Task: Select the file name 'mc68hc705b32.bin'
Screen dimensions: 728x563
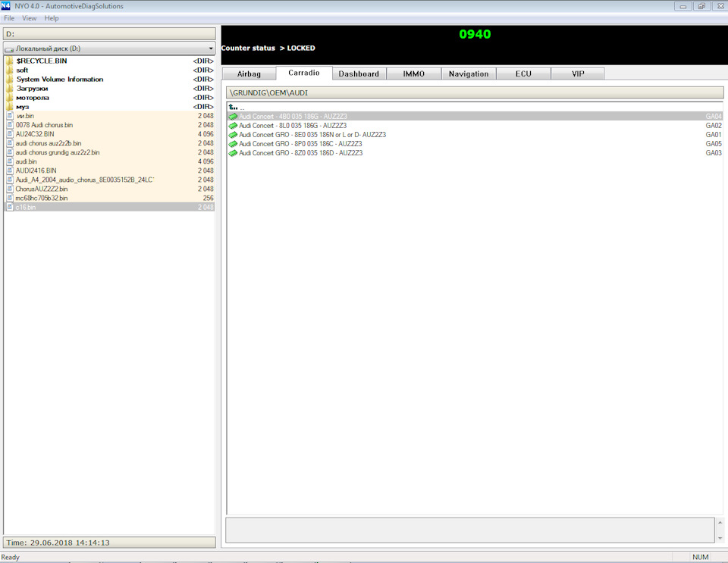Action: click(41, 198)
